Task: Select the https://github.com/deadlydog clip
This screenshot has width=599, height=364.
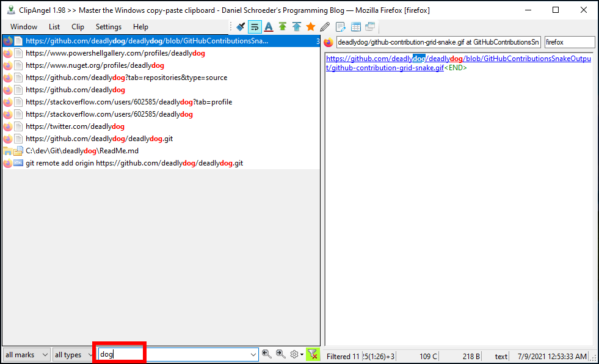Action: [x=161, y=90]
